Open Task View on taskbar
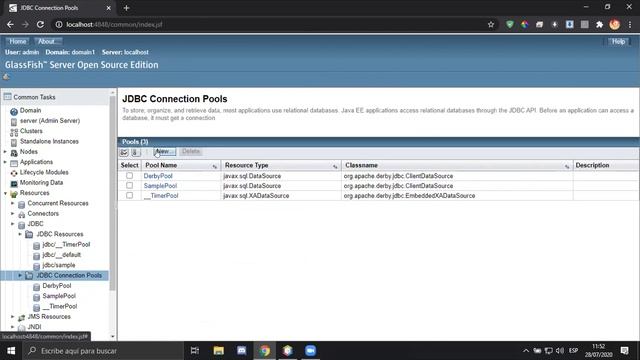Screen dimensions: 640x360 pos(195,351)
